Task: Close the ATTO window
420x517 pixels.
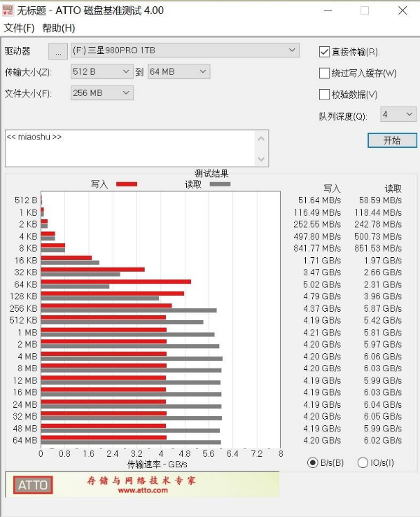Action: tap(402, 11)
